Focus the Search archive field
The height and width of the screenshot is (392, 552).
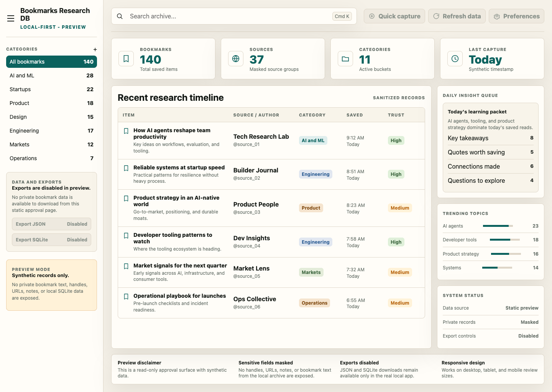(x=234, y=16)
